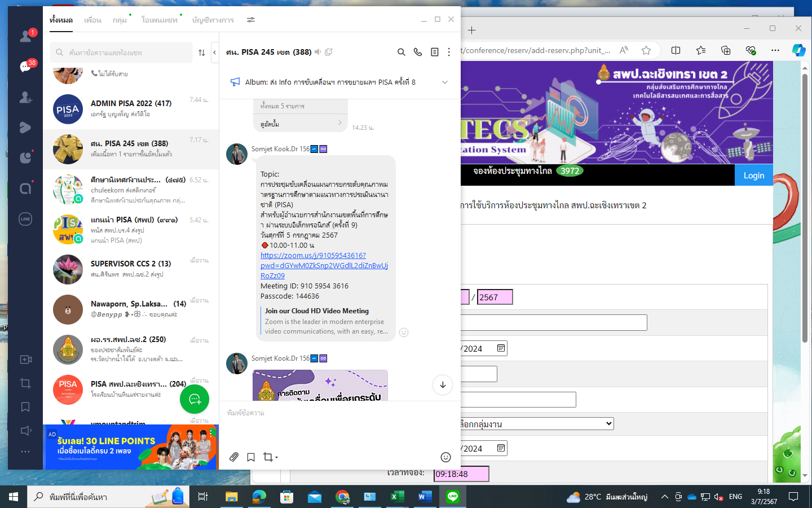Toggle notifications speaker icon in LINE sidebar
812x508 pixels.
click(25, 431)
